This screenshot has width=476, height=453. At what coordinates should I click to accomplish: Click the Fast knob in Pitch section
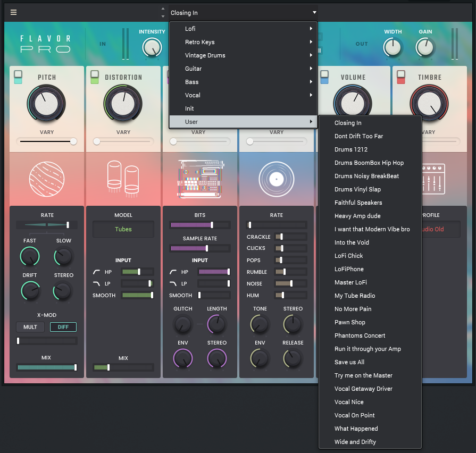[30, 256]
